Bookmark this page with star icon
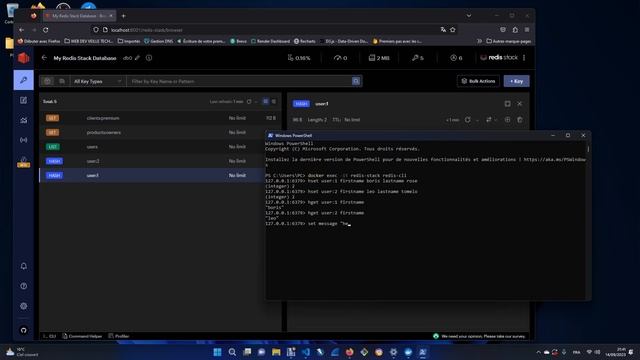Viewport: 640px width, 360px height. (x=453, y=30)
